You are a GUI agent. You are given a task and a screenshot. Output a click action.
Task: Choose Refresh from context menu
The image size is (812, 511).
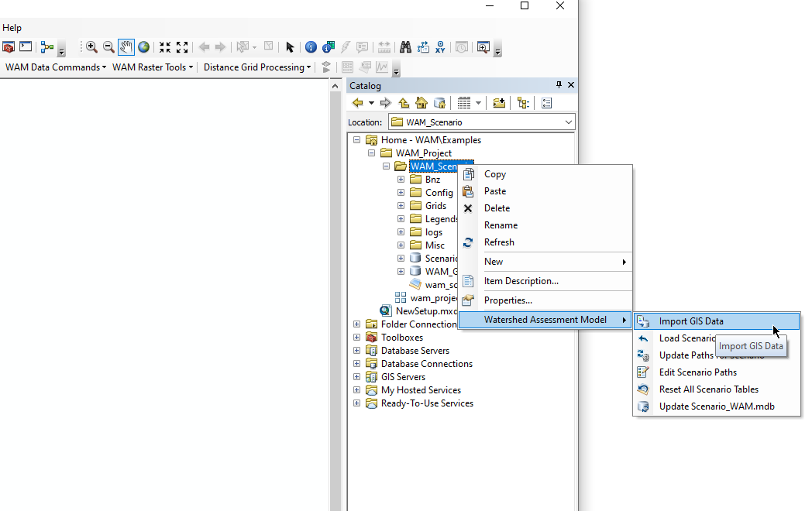pyautogui.click(x=545, y=242)
